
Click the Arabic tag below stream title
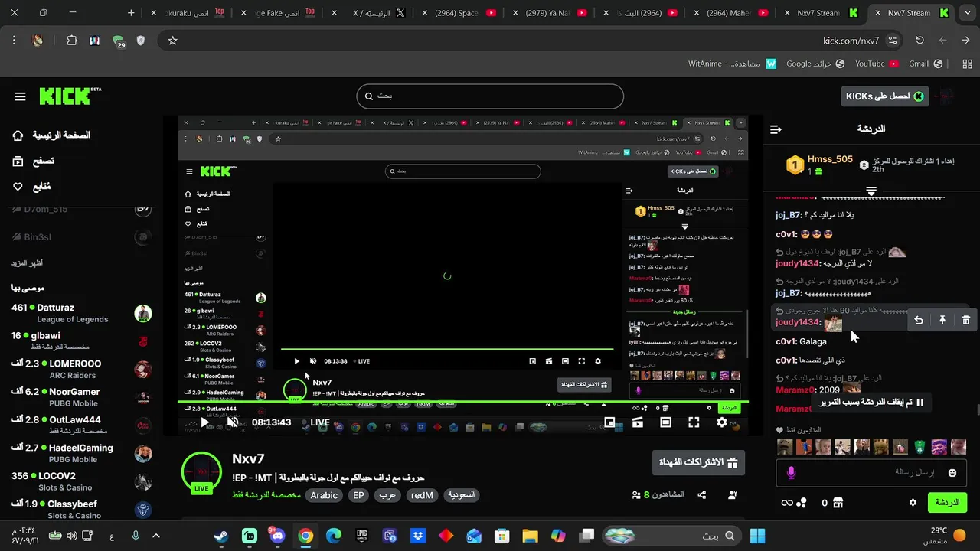324,495
